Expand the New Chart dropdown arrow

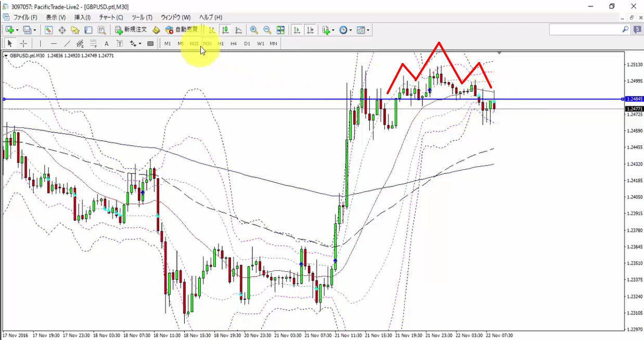pyautogui.click(x=17, y=30)
